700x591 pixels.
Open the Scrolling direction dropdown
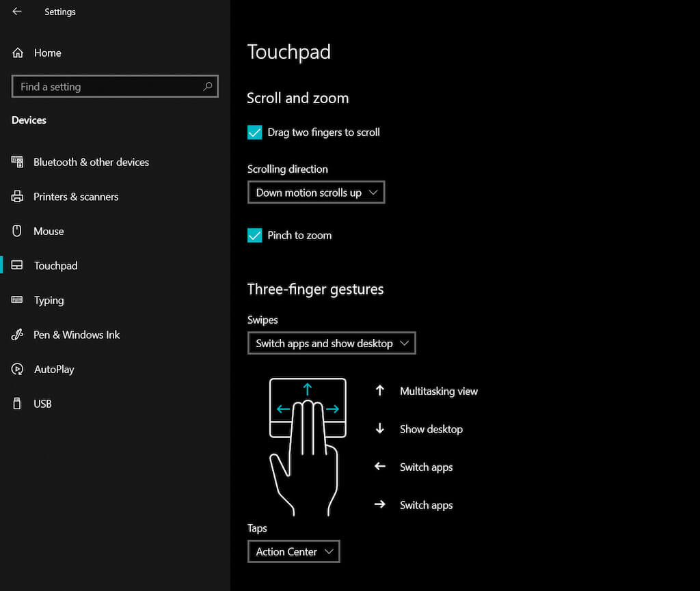316,192
